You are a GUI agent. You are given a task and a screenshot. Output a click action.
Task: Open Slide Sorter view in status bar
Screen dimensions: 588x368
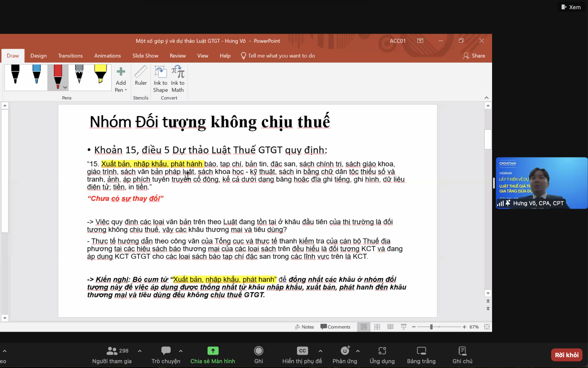point(377,327)
